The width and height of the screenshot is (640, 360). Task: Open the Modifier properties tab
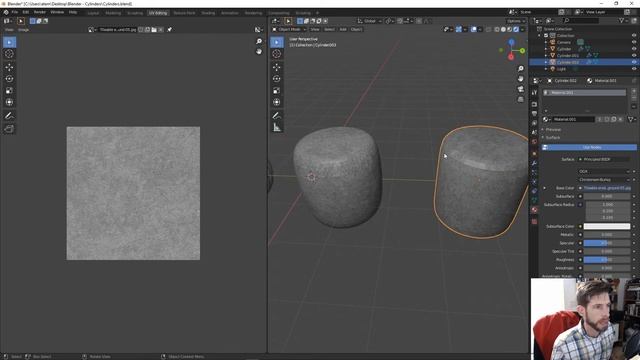[x=534, y=163]
